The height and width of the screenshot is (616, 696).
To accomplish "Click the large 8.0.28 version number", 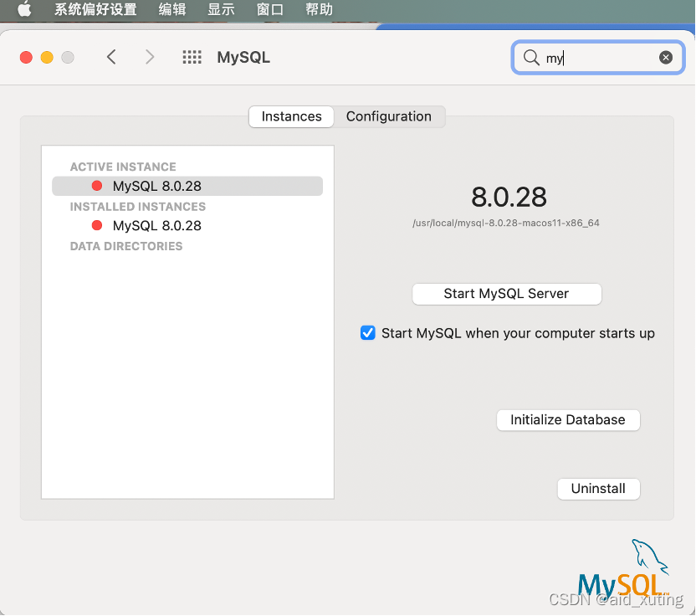I will [509, 198].
